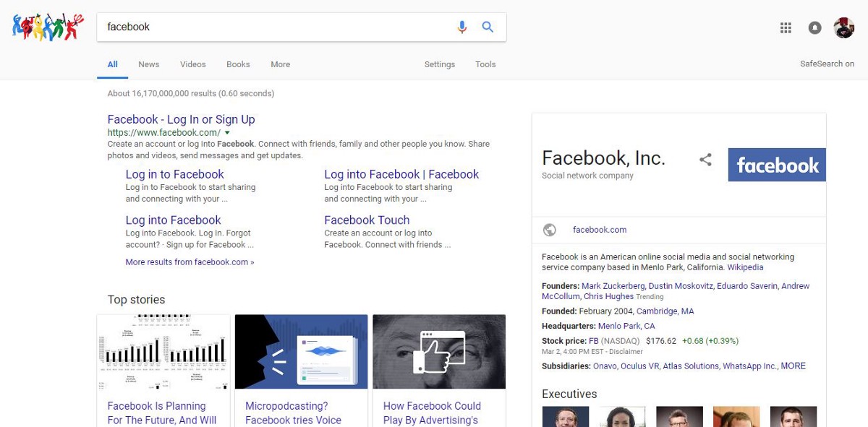Open How Facebook Could Play story

(x=432, y=413)
